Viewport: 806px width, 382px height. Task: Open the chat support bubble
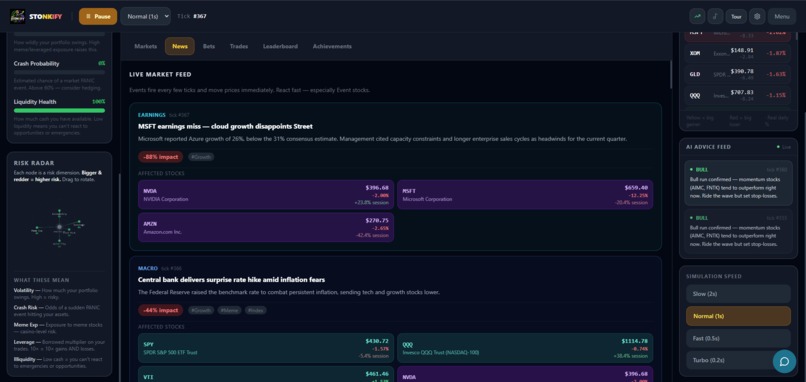point(784,361)
